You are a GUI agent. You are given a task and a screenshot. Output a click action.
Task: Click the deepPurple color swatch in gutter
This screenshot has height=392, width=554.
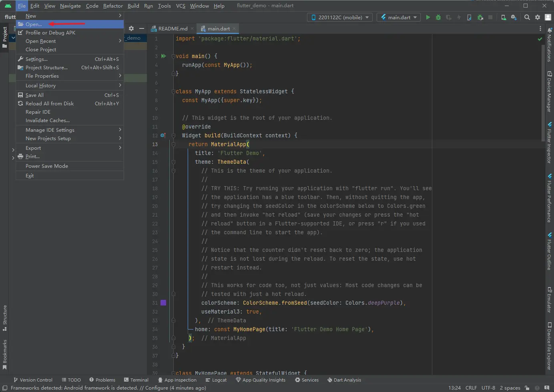(163, 303)
